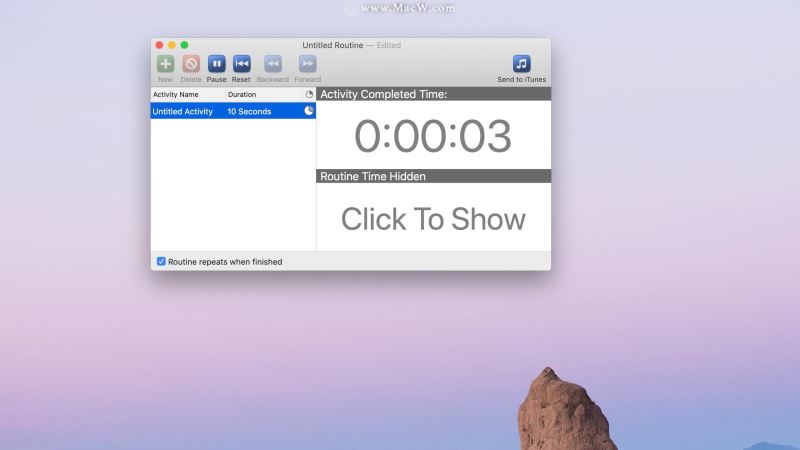Close the Untitled Routine window

[159, 45]
